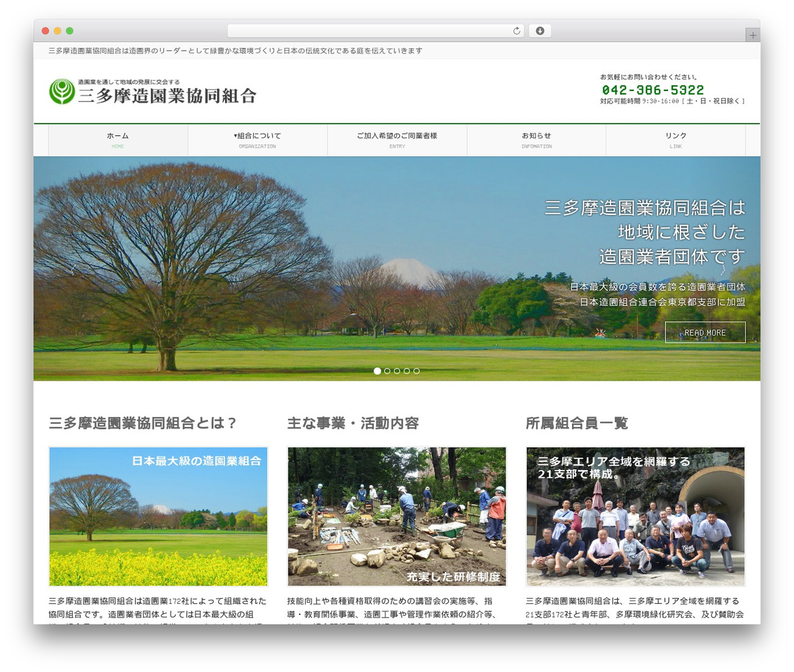The height and width of the screenshot is (672, 794).
Task: Click the reload icon in the address bar
Action: pyautogui.click(x=517, y=31)
